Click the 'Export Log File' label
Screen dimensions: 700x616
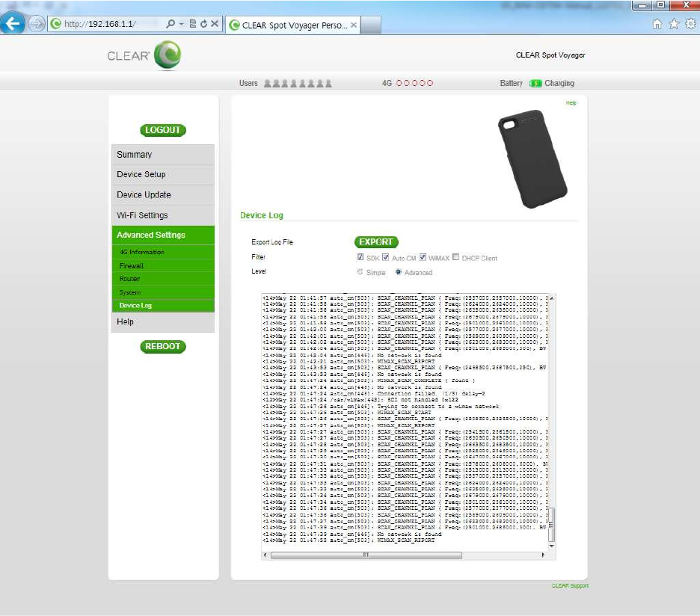coord(272,242)
